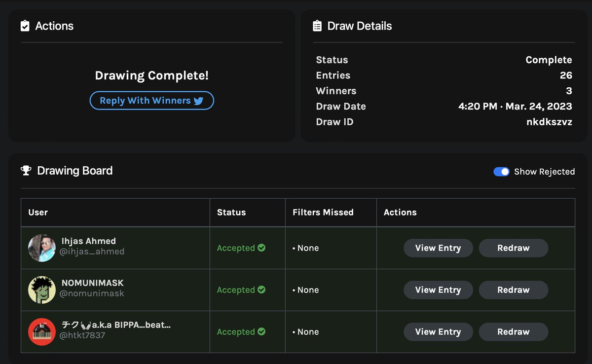592x364 pixels.
Task: Select the @htkt7837 handle
Action: pyautogui.click(x=82, y=335)
